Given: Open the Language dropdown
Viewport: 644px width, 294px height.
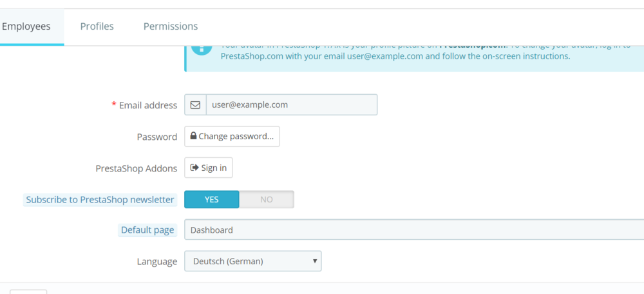Looking at the screenshot, I should pyautogui.click(x=252, y=261).
